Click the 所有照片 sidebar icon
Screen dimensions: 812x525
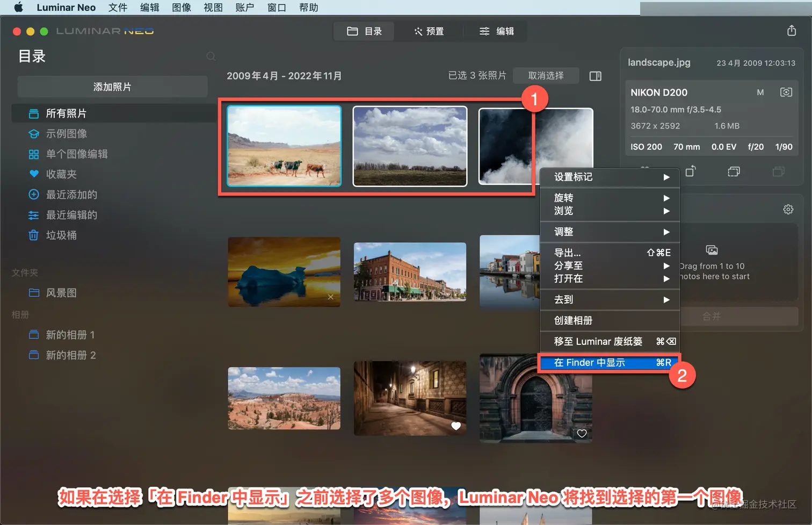click(33, 113)
